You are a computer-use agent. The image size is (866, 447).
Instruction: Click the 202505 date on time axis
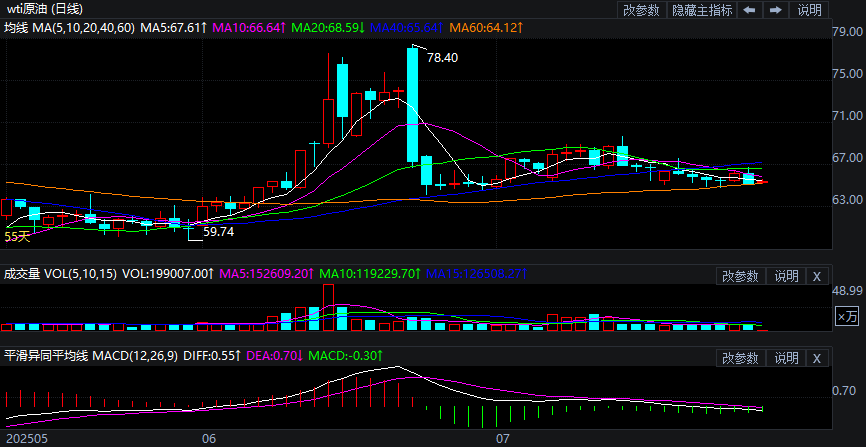tap(25, 438)
